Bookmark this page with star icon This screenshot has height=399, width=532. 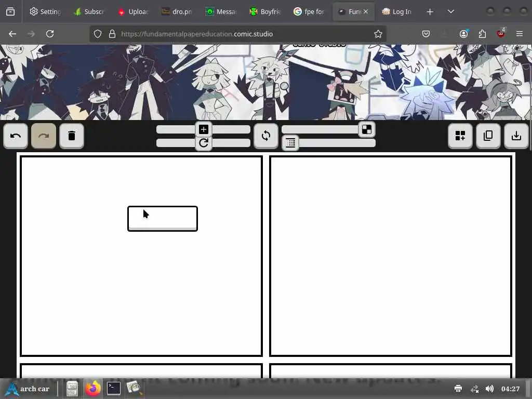coord(378,34)
